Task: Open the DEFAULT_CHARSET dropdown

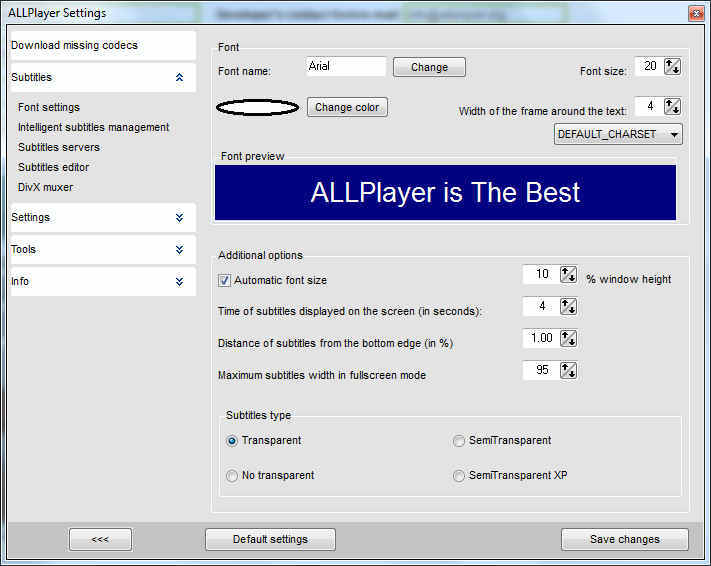Action: pyautogui.click(x=618, y=134)
